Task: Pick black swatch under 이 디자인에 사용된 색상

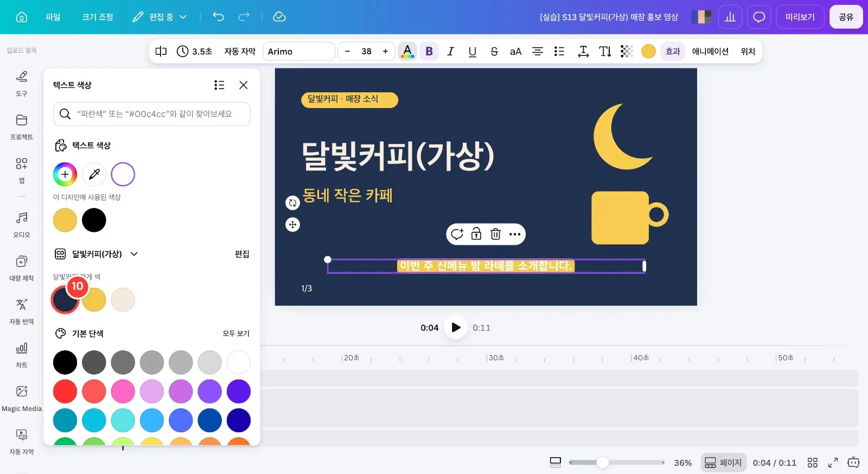Action: click(94, 220)
